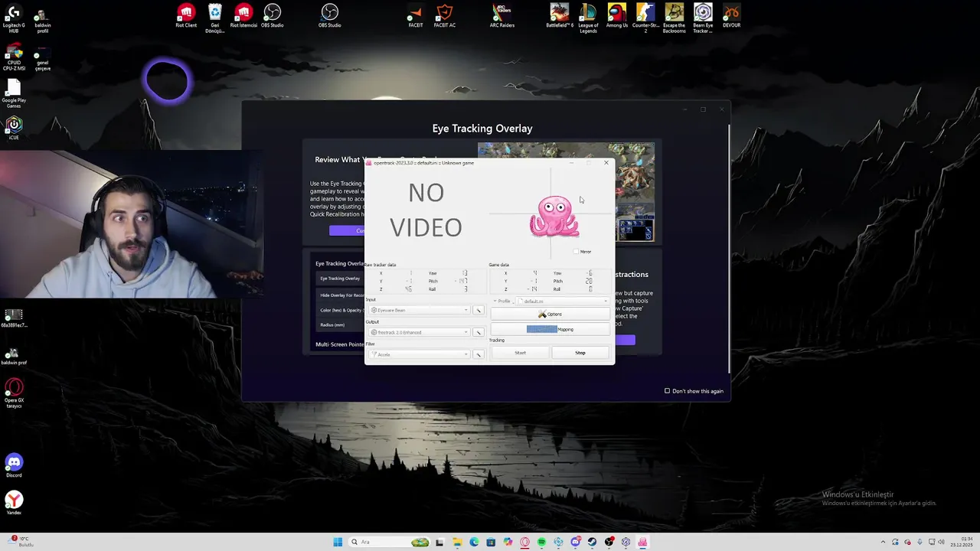Open the DEVOUR desktop shortcut
This screenshot has width=980, height=551.
731,16
